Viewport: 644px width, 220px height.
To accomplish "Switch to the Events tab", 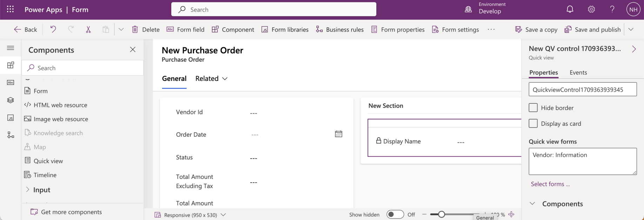I will click(578, 73).
